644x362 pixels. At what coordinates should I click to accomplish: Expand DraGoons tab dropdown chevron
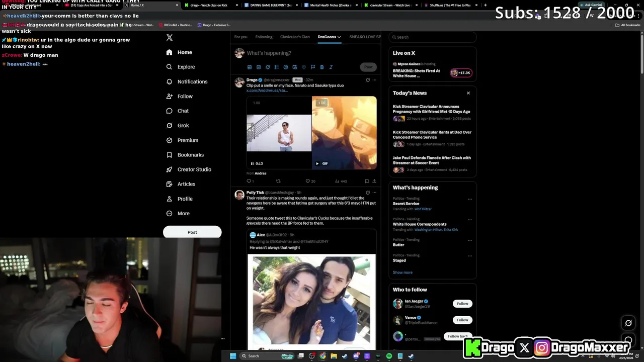[x=339, y=37]
